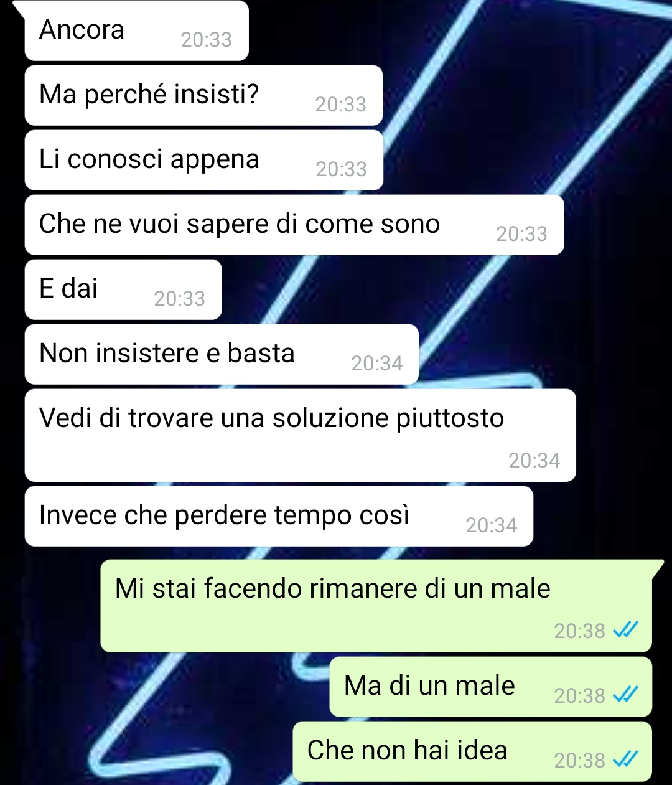Tap the read receipt ticks on 'Ma di un male'
The height and width of the screenshot is (785, 672).
click(625, 695)
